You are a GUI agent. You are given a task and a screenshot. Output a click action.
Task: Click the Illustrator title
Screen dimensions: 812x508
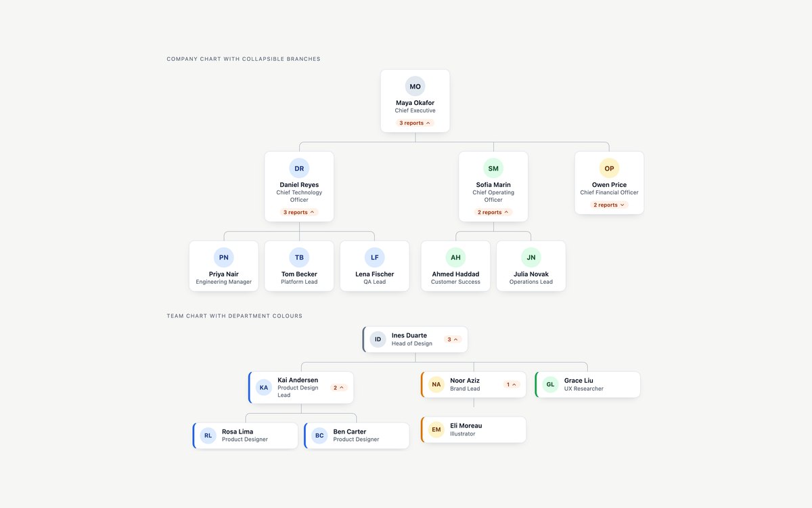point(463,433)
